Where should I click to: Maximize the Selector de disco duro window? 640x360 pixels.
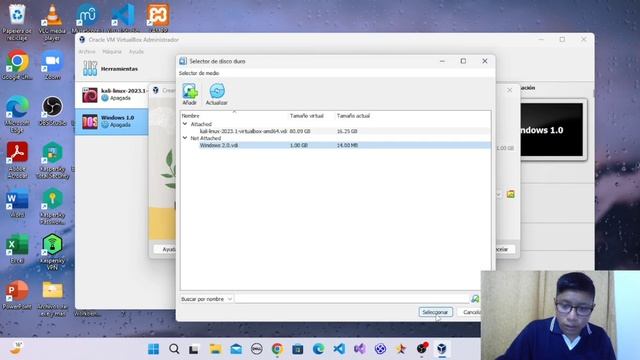pos(463,61)
